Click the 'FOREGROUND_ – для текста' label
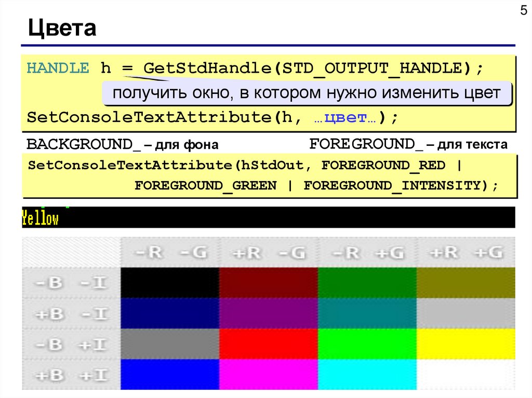 408,144
